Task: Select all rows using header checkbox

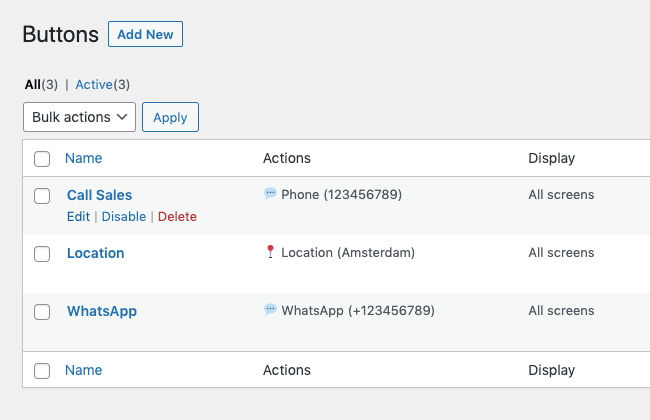Action: [42, 159]
